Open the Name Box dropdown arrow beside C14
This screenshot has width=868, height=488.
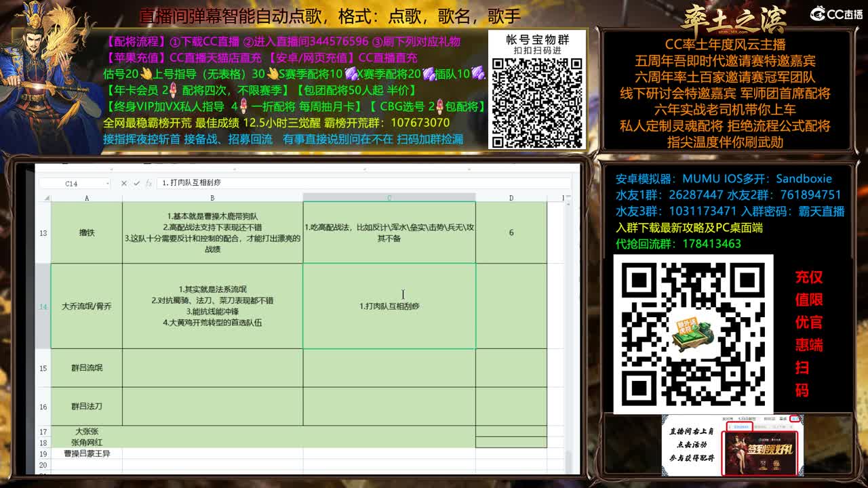point(107,184)
